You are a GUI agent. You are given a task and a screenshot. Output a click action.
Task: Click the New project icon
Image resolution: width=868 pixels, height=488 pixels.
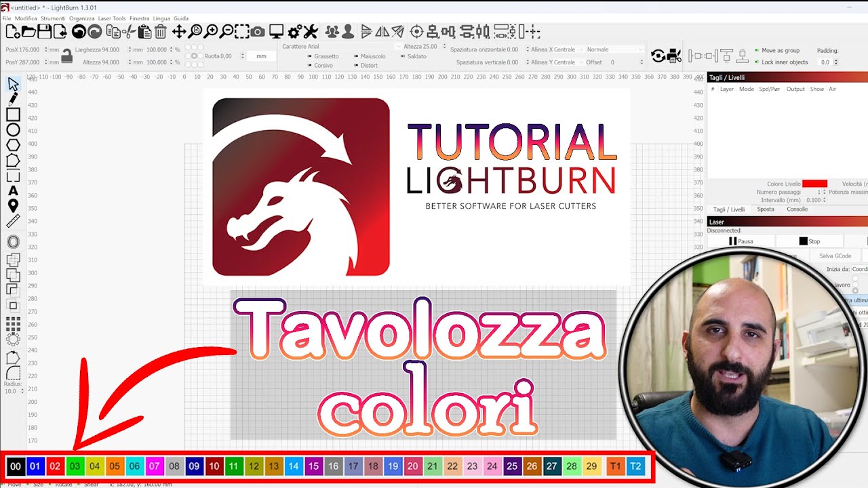(x=13, y=31)
